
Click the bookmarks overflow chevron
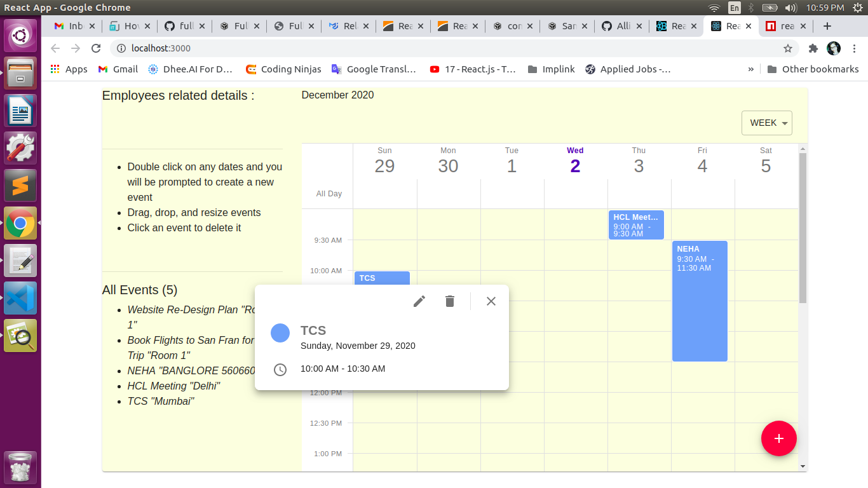point(751,69)
